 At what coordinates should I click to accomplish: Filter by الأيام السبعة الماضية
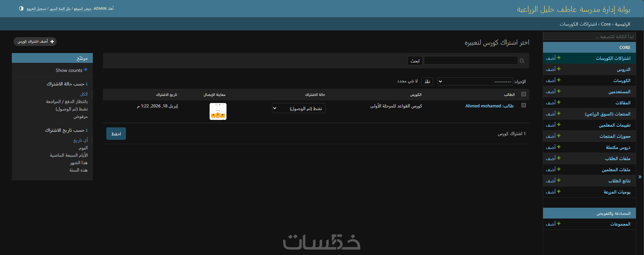coord(69,155)
